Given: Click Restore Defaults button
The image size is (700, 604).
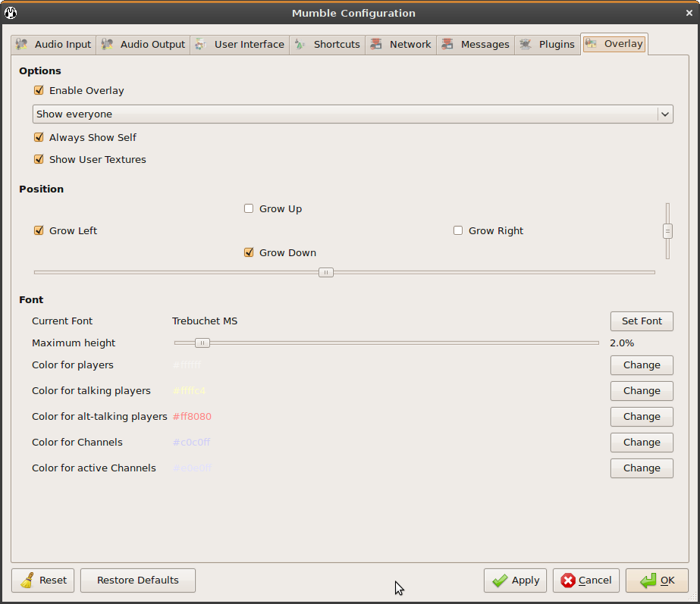Looking at the screenshot, I should click(x=138, y=581).
